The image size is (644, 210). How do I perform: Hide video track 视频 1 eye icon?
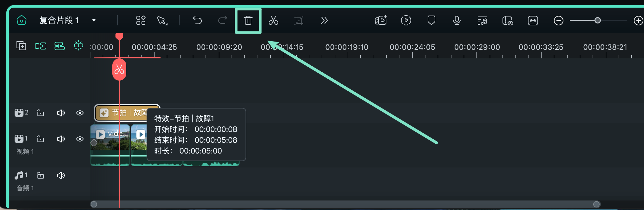tap(80, 139)
